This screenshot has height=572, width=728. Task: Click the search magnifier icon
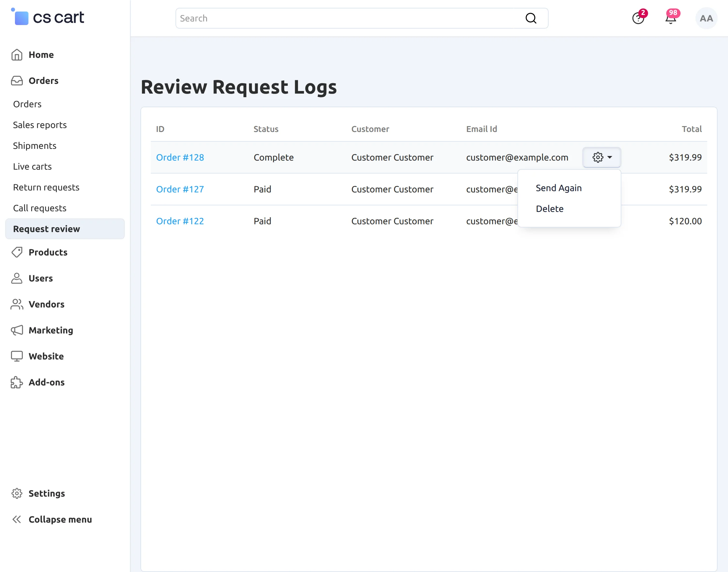coord(531,18)
